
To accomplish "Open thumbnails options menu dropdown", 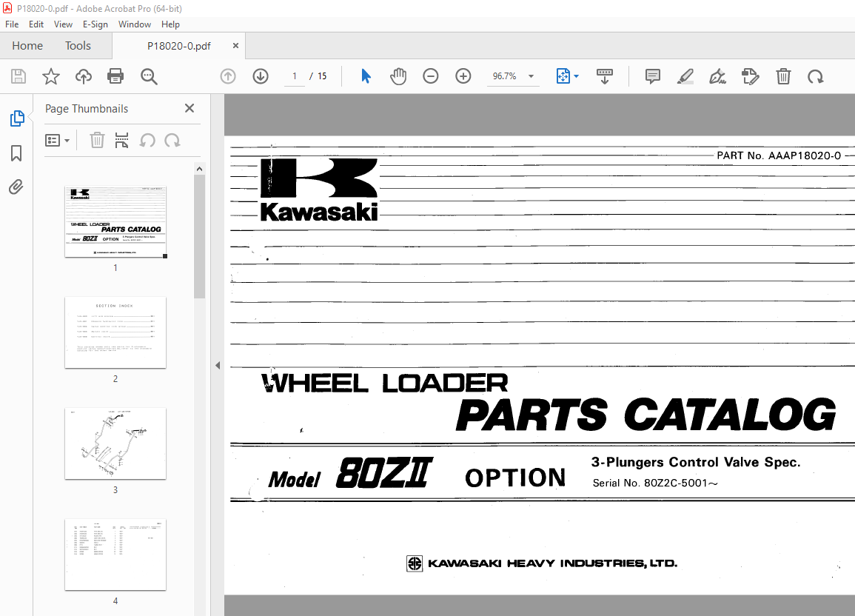I will (x=57, y=141).
